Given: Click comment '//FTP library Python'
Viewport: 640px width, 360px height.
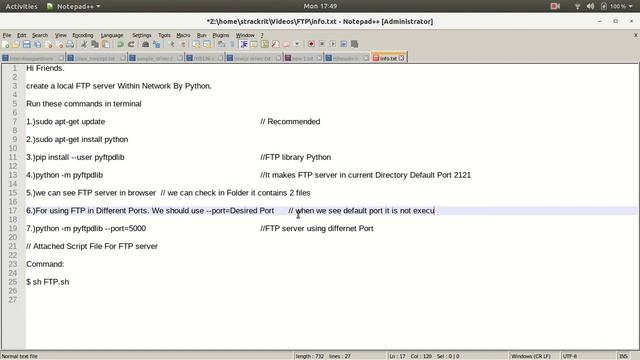Looking at the screenshot, I should pos(296,157).
